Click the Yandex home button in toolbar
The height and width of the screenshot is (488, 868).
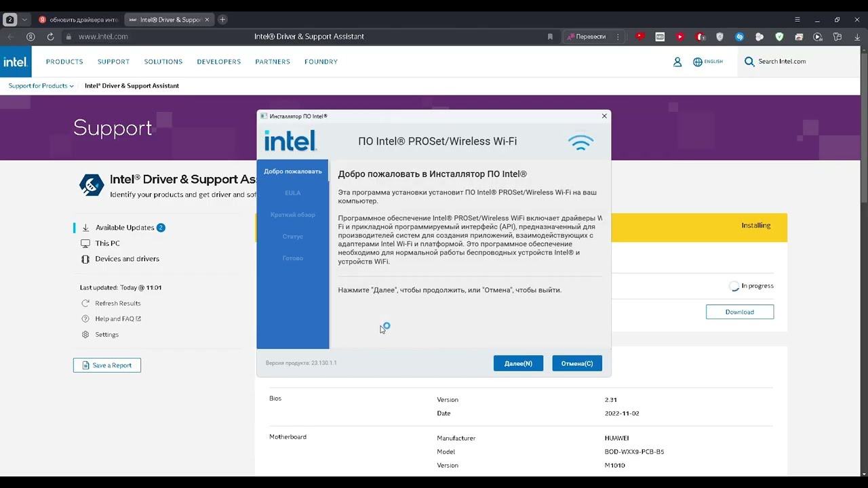point(31,37)
